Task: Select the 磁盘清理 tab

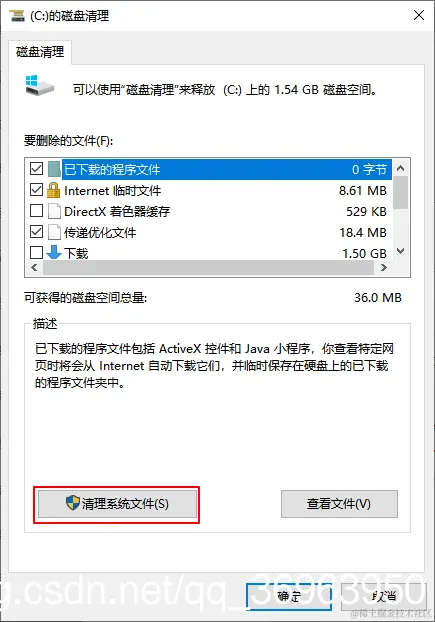Action: point(40,52)
